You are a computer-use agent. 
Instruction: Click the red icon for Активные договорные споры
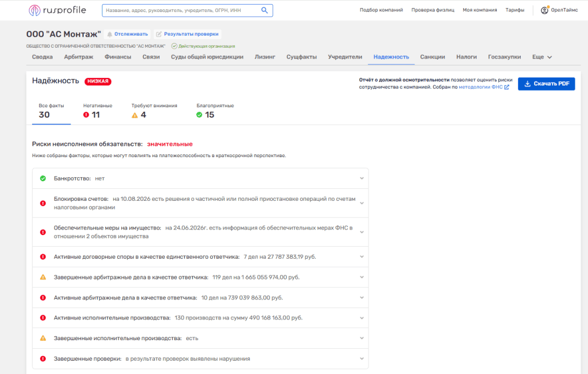[x=43, y=257]
